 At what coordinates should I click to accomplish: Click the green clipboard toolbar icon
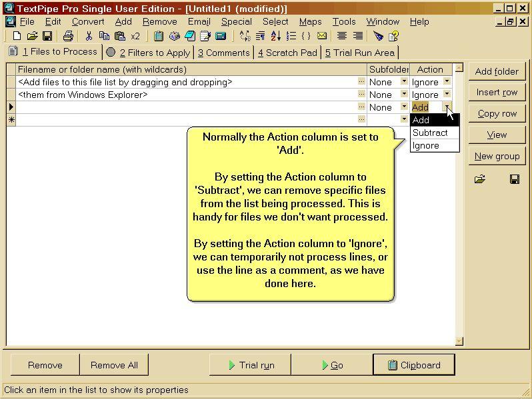point(158,35)
